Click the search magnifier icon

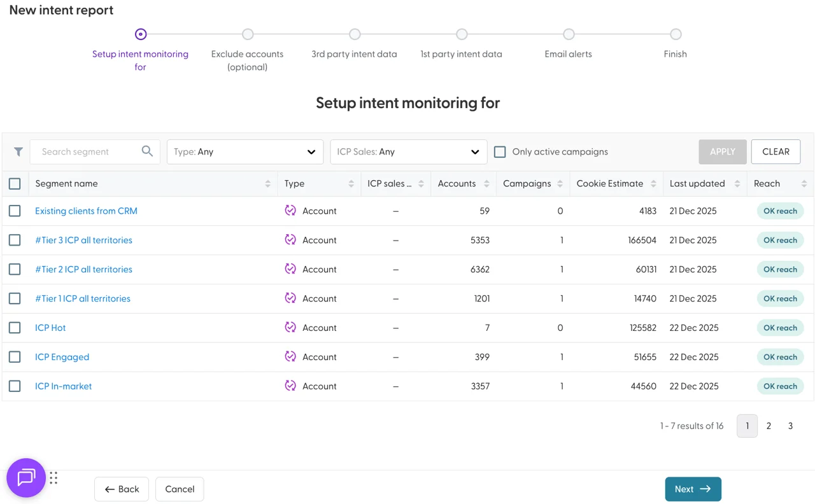[x=147, y=151]
